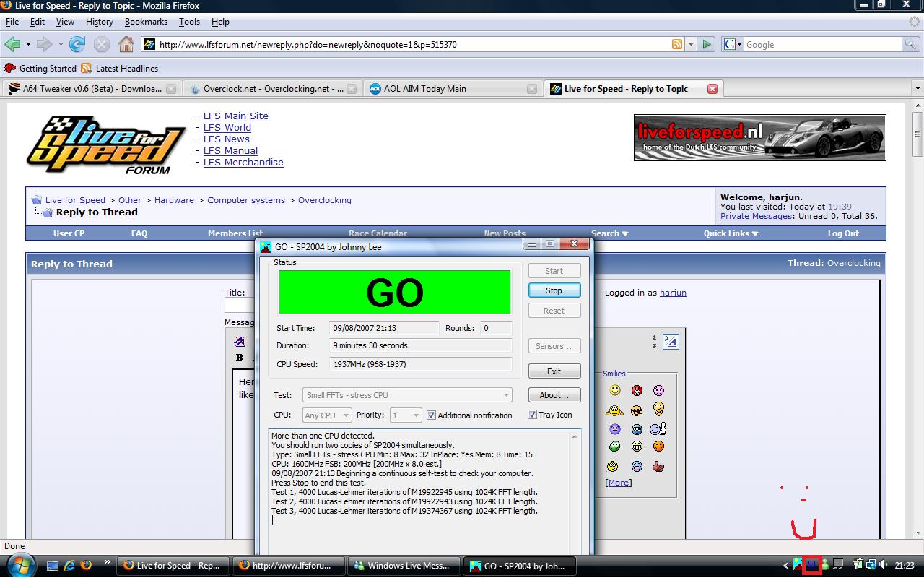Open the search engine chooser dropdown
Viewport: 924px width, 578px height.
731,44
